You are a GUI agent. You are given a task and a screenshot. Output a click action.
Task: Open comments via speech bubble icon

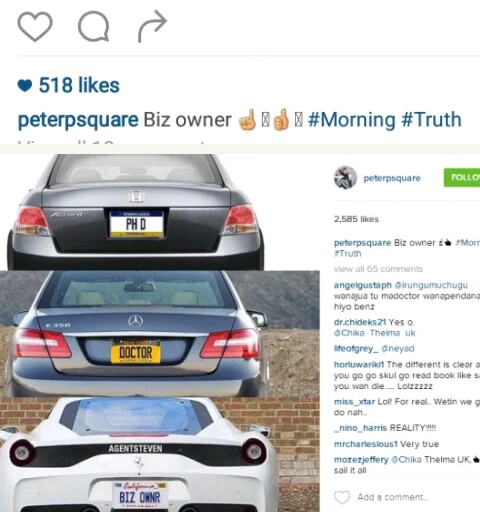click(x=93, y=27)
